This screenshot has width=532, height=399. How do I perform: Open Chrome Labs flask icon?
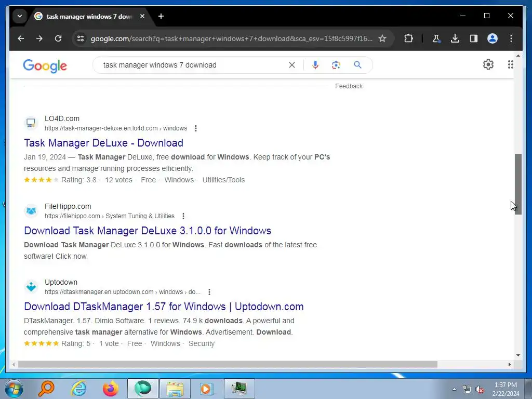pyautogui.click(x=436, y=38)
